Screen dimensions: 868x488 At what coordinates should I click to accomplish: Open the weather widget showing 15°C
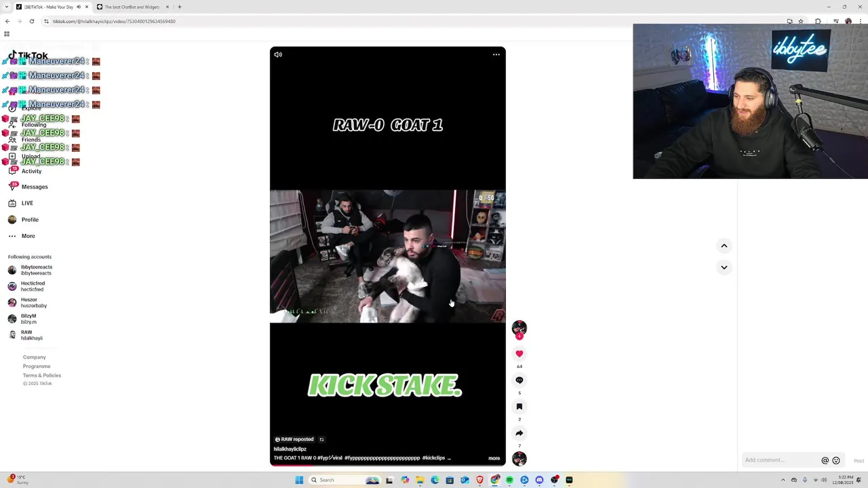click(x=18, y=480)
